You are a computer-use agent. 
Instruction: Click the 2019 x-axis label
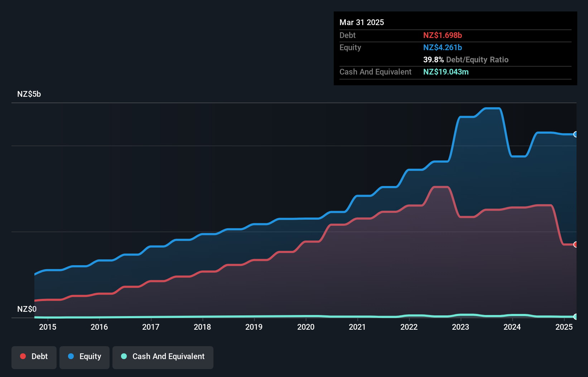coord(254,327)
